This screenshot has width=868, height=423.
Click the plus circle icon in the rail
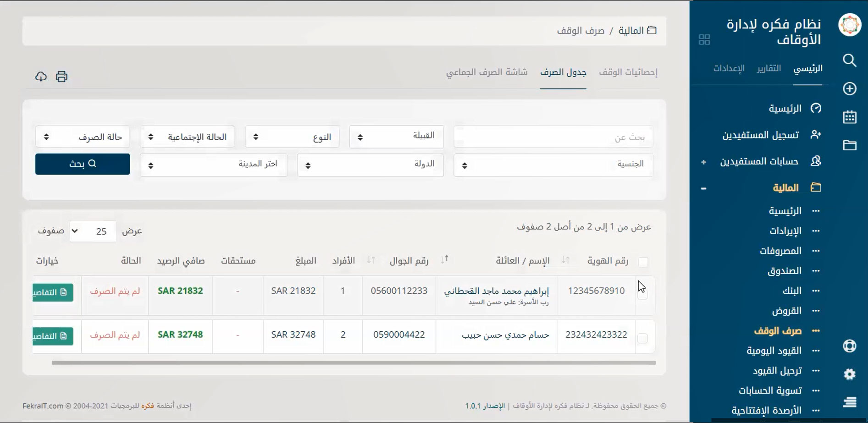(849, 88)
